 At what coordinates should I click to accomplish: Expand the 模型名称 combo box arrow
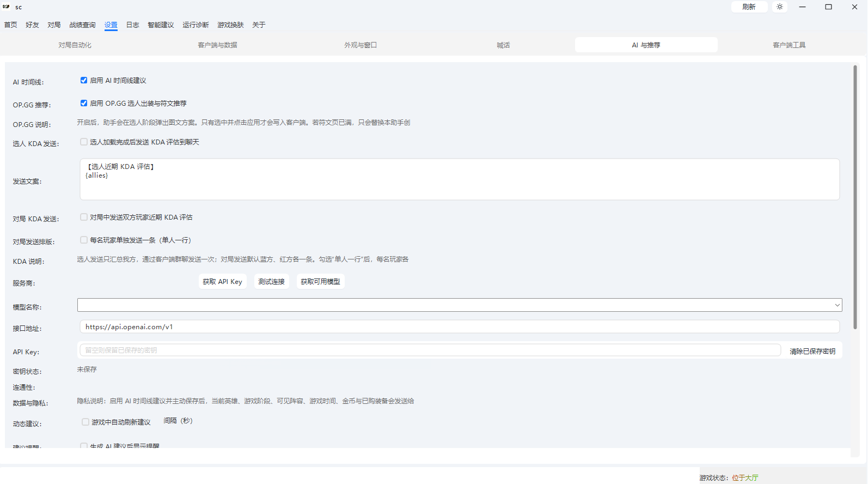837,305
